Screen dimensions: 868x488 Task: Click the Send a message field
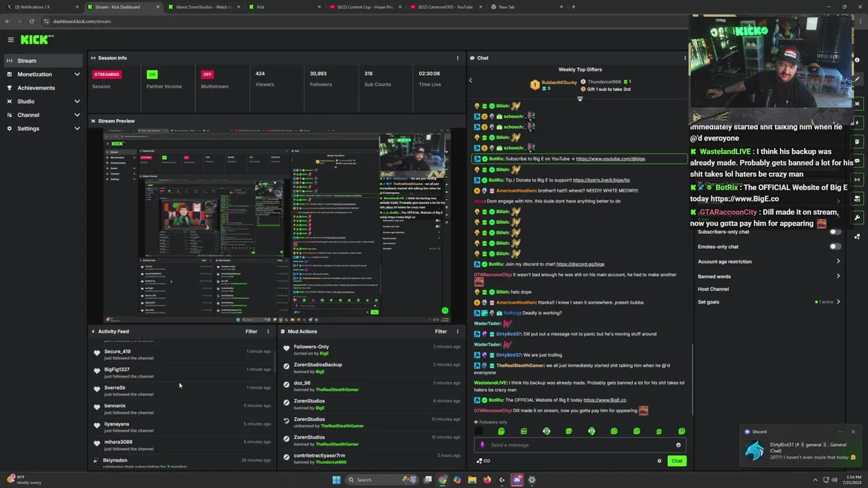(x=580, y=445)
